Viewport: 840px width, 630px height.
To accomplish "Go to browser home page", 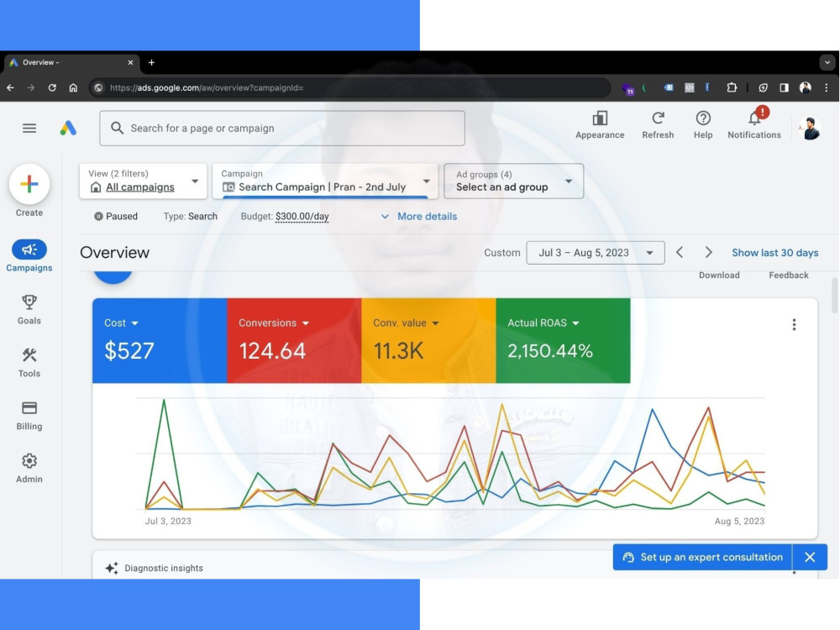I will pos(73,87).
